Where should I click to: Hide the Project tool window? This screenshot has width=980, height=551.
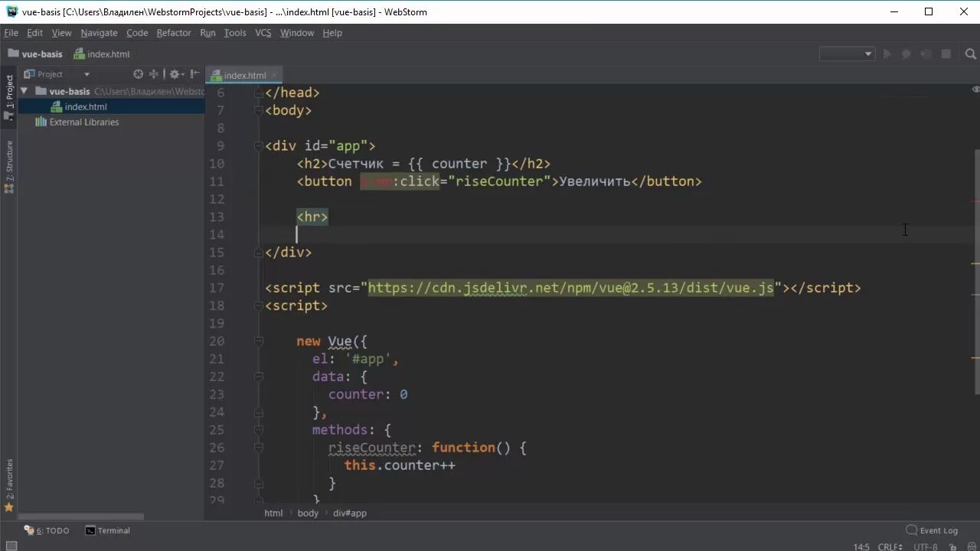pos(196,74)
